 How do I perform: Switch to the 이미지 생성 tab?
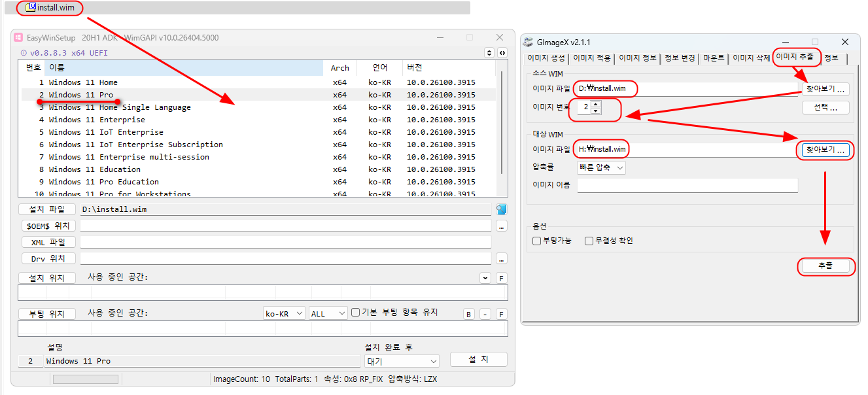pos(546,58)
